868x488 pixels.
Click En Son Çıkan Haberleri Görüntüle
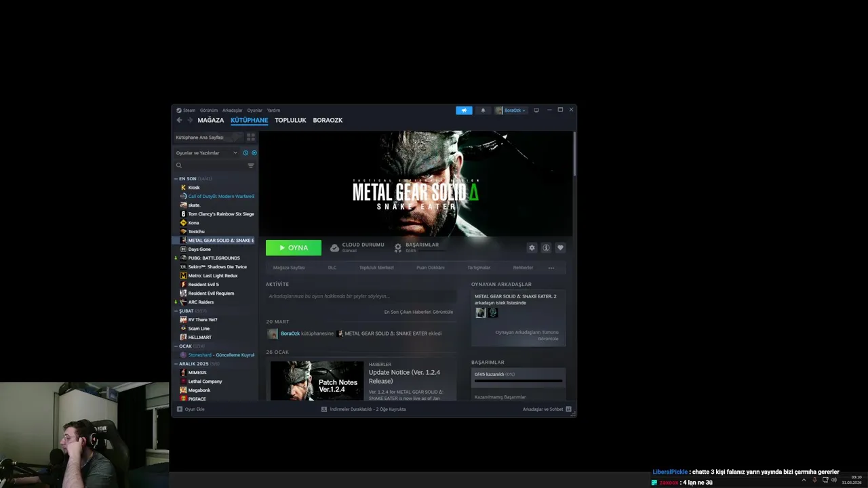coord(418,312)
